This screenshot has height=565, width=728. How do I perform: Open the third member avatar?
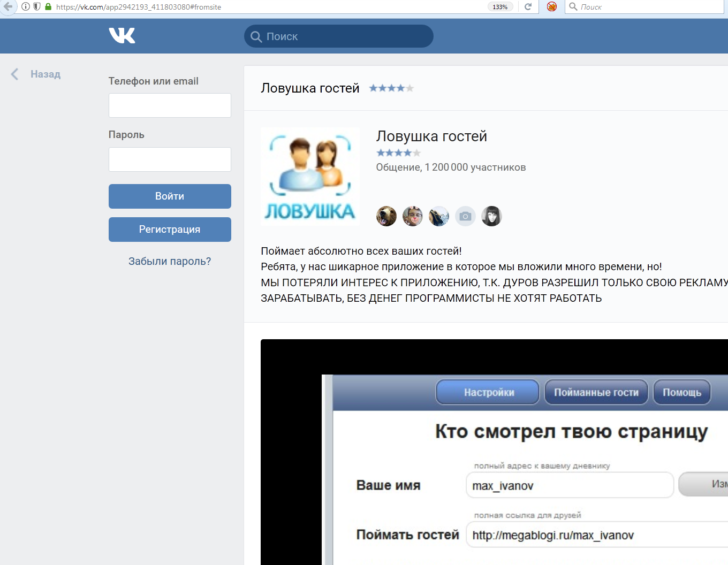pyautogui.click(x=439, y=216)
